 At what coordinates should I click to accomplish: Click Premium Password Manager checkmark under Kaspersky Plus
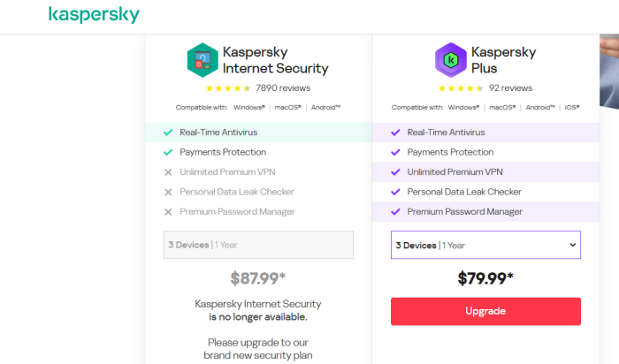[395, 212]
